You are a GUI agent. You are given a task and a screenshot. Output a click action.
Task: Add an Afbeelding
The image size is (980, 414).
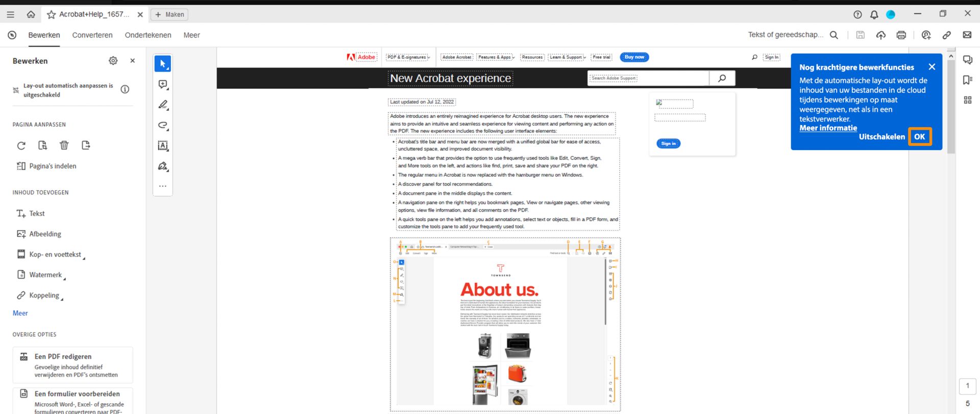[39, 234]
